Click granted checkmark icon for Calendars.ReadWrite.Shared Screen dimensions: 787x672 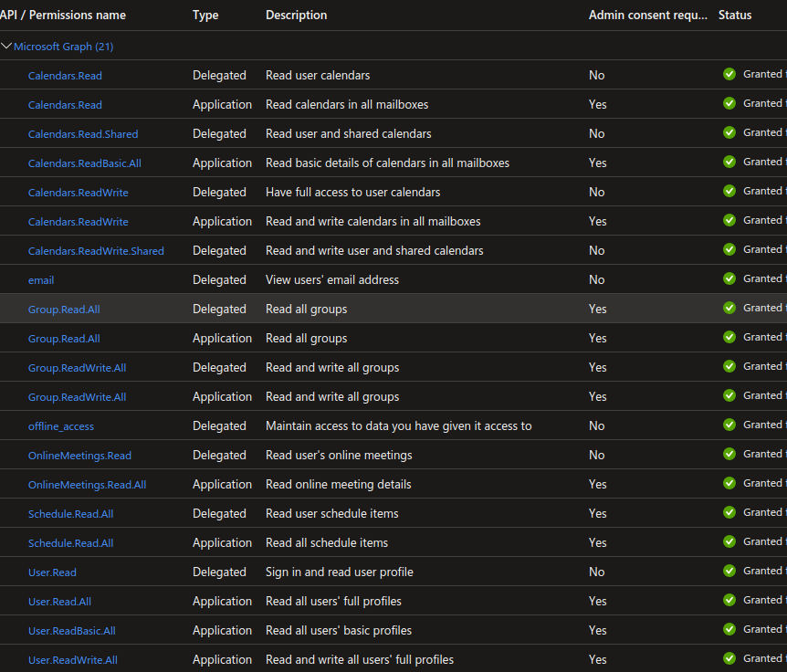(729, 249)
